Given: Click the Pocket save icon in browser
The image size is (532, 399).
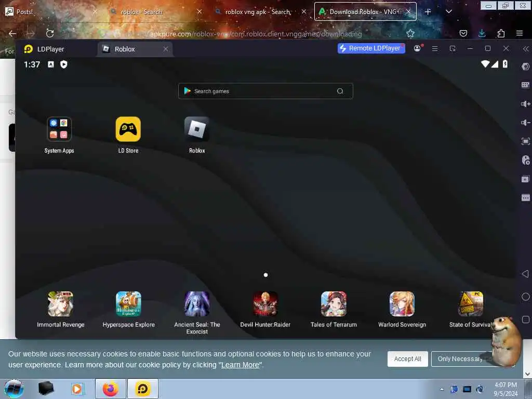Looking at the screenshot, I should pyautogui.click(x=463, y=33).
